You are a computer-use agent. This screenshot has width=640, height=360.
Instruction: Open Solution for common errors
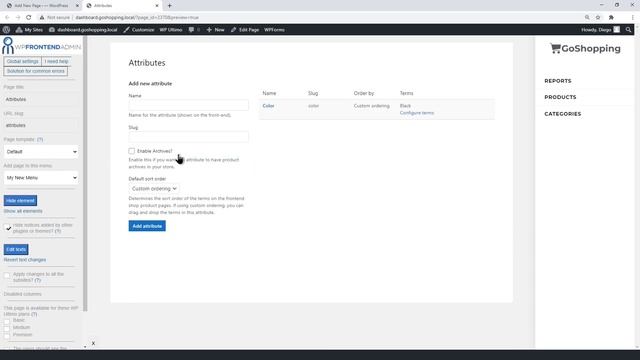pos(36,71)
